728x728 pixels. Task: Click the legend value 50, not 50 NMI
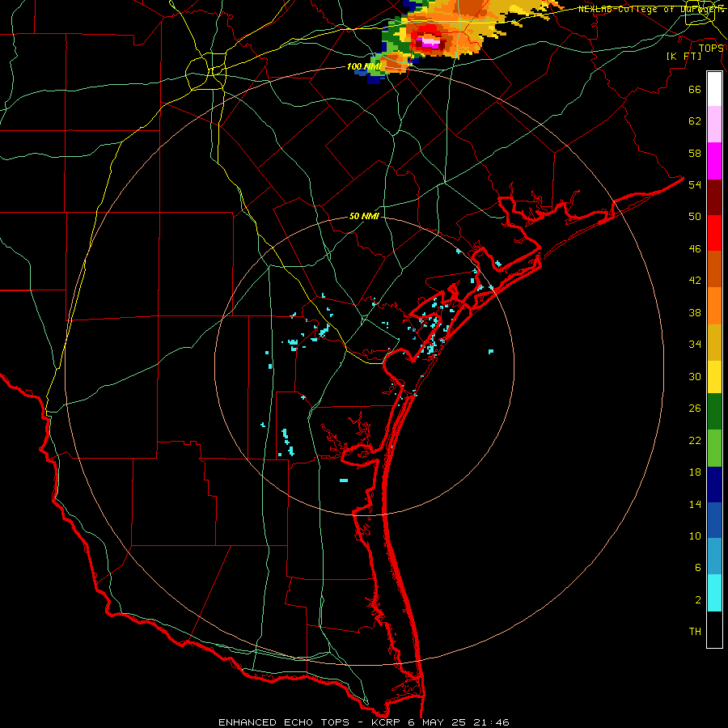(695, 217)
